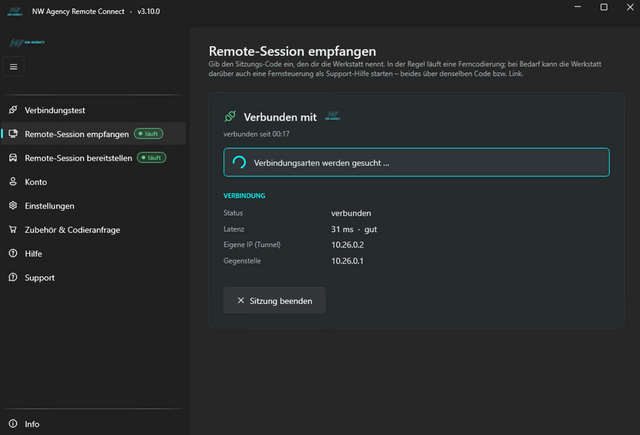Open the Hilfe page

pyautogui.click(x=93, y=253)
